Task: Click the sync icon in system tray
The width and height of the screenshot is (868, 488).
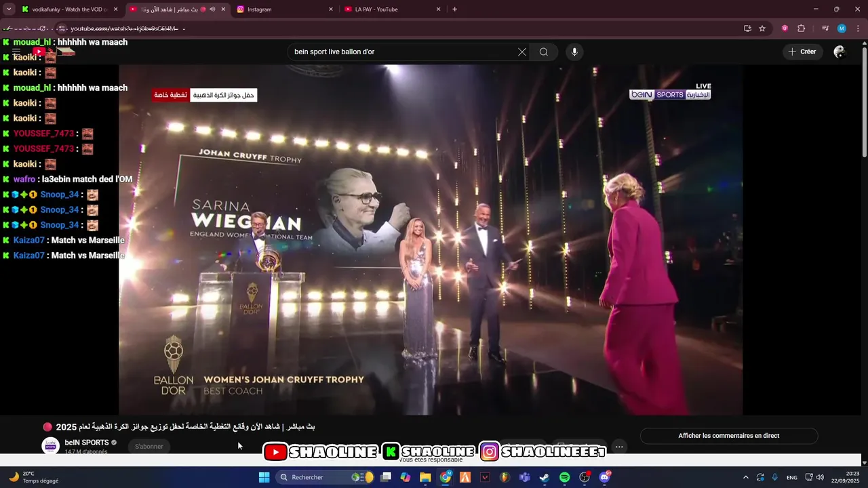Action: pos(761,477)
